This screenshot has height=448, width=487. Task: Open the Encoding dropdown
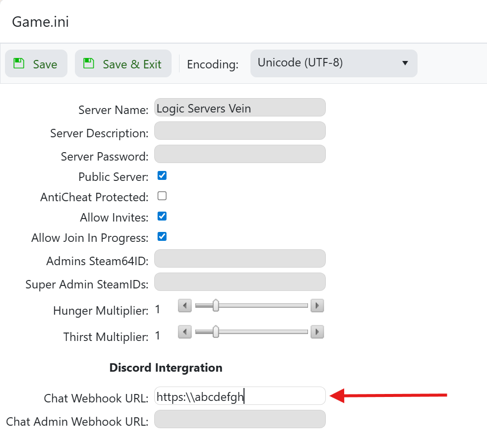point(333,63)
